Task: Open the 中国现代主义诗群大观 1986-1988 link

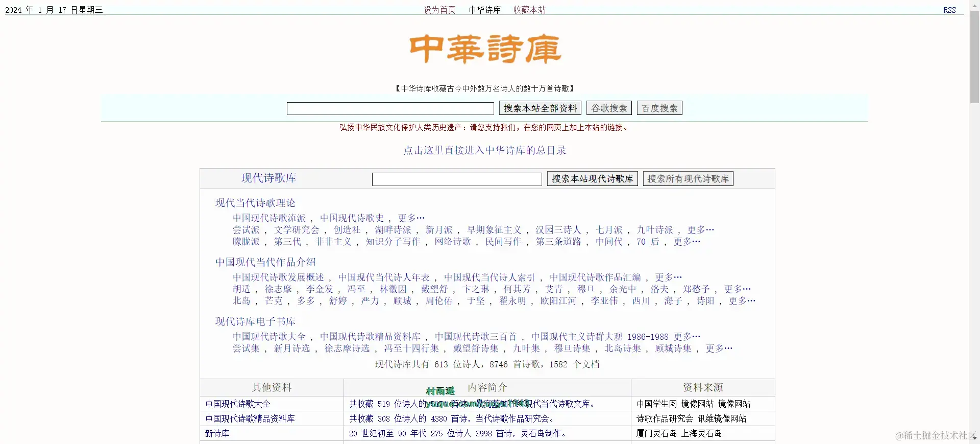Action: [x=600, y=337]
